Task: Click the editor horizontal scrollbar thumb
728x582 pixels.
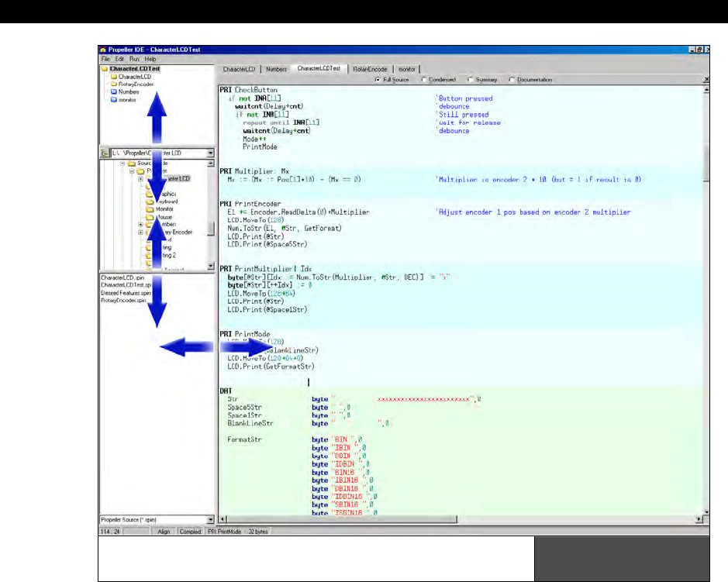Action: point(342,519)
